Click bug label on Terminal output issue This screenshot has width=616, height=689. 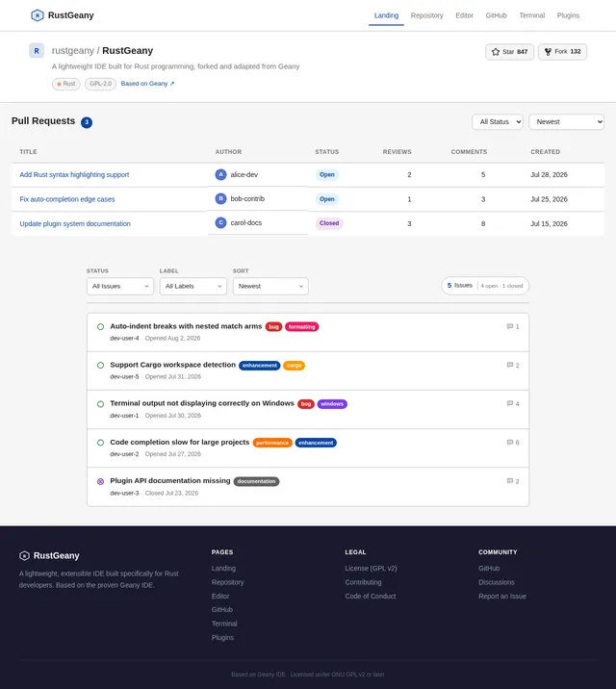click(x=306, y=404)
